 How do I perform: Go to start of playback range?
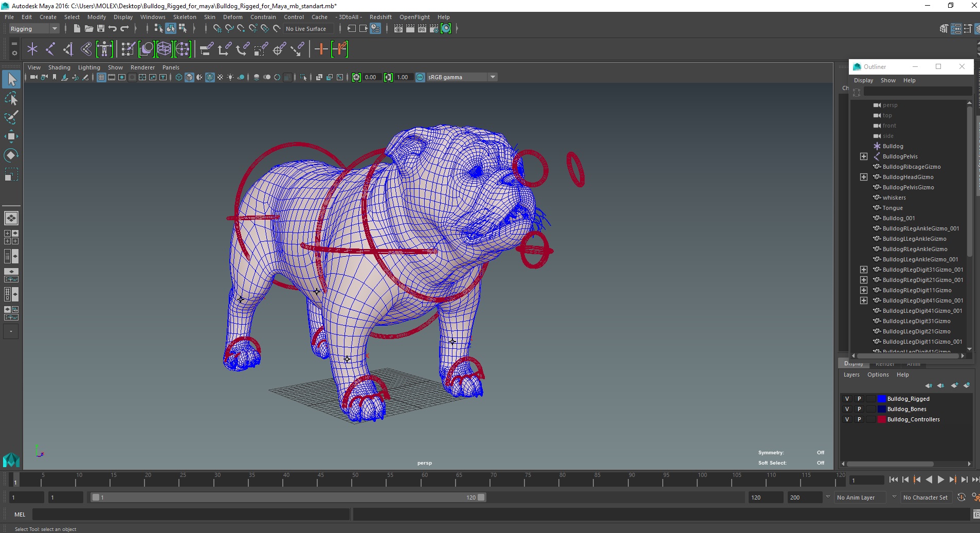pyautogui.click(x=893, y=479)
